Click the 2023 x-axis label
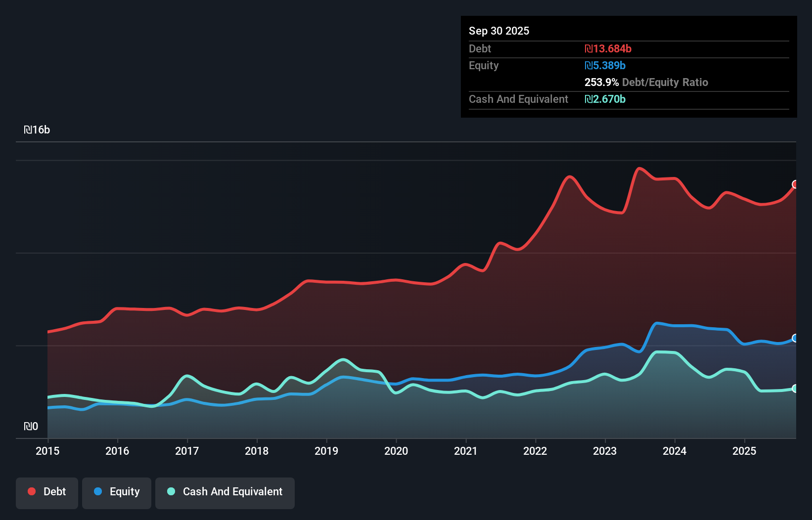812x520 pixels. [x=605, y=451]
